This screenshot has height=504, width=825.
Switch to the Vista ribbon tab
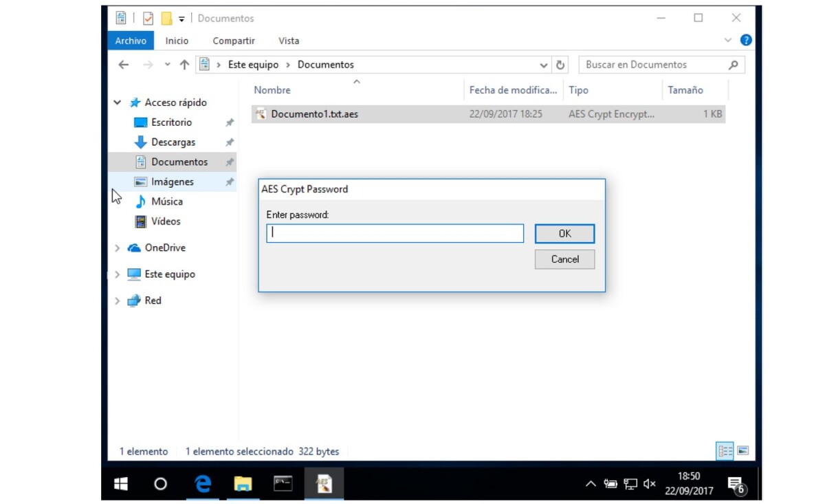[x=289, y=41]
